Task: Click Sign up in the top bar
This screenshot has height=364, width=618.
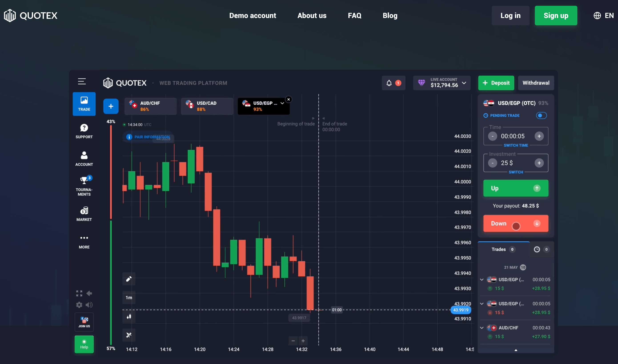Action: (x=556, y=16)
